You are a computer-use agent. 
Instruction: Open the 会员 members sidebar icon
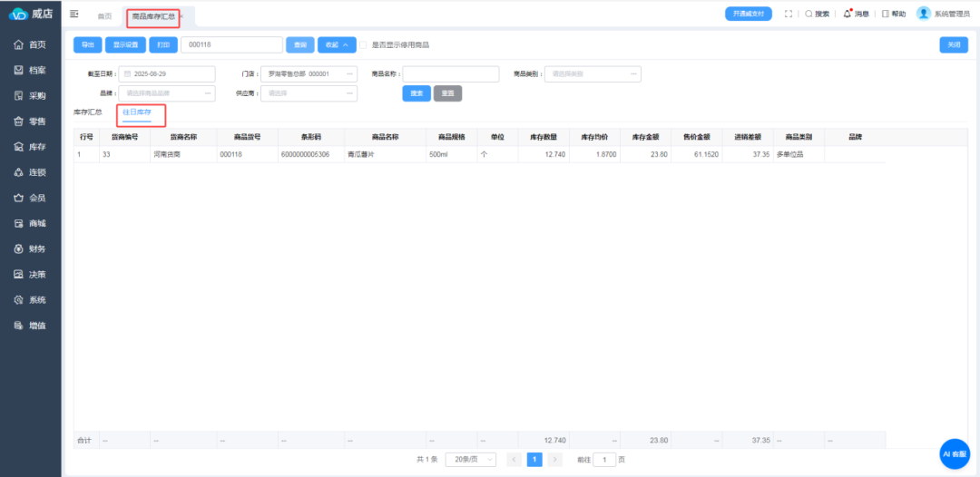[19, 198]
